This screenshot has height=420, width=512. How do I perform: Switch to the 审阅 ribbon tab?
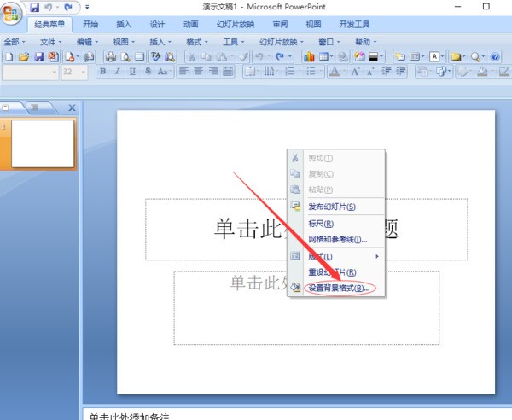280,24
